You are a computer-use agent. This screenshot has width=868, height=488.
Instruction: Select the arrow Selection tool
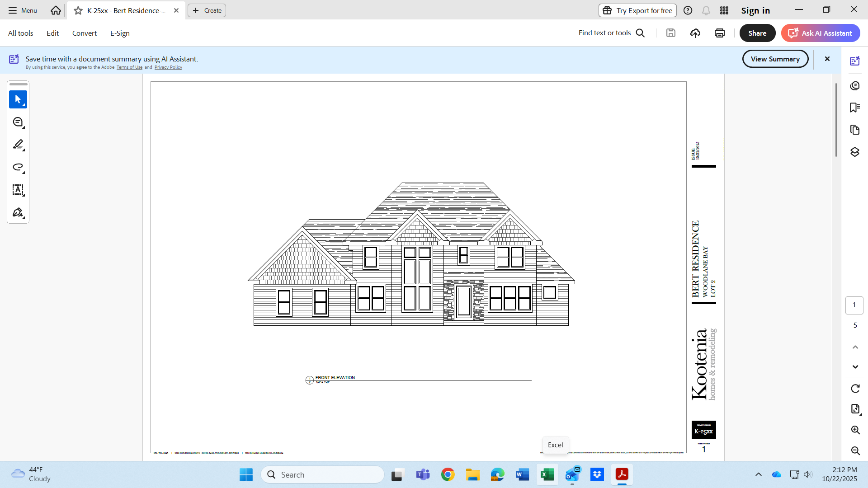coord(18,99)
